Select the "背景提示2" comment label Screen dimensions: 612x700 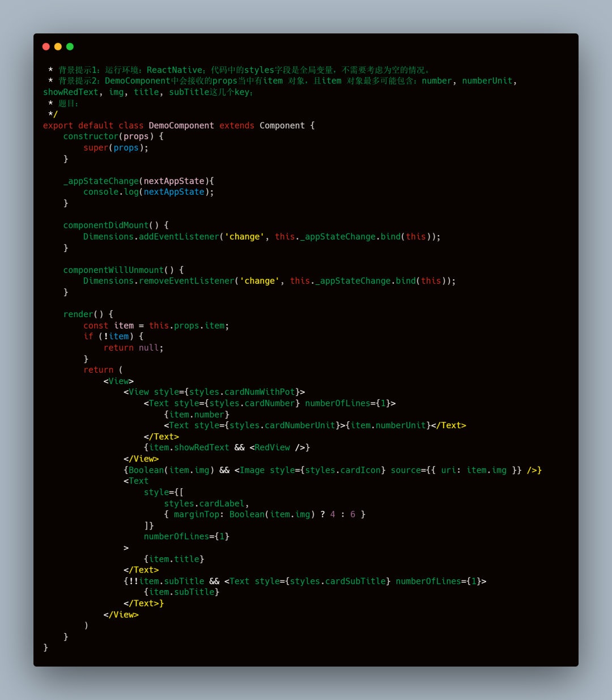[x=79, y=81]
